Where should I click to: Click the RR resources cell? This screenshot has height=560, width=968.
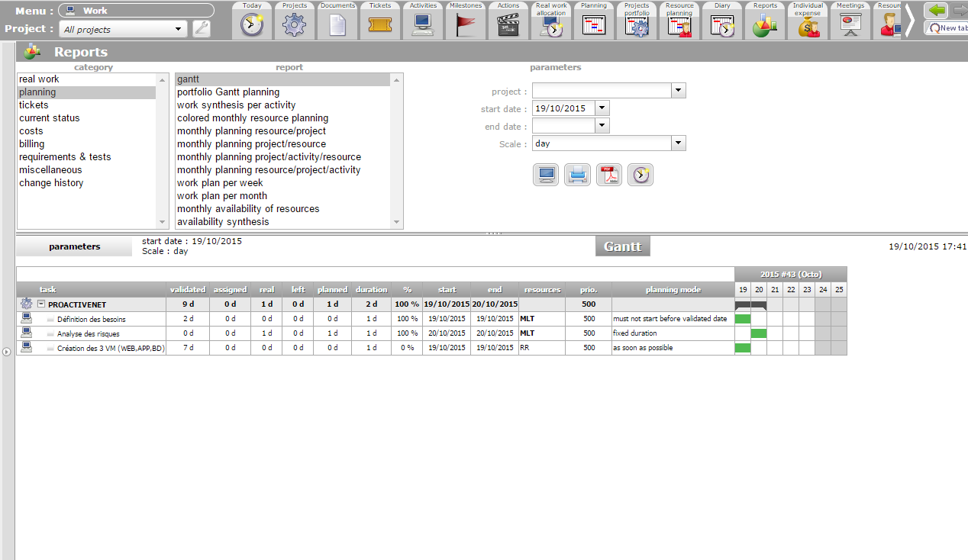(541, 348)
